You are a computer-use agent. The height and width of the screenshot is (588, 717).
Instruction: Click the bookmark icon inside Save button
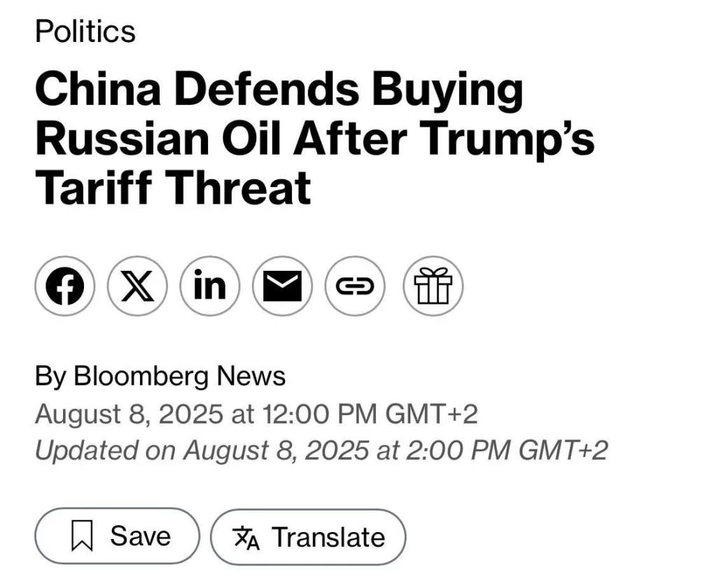coord(83,536)
